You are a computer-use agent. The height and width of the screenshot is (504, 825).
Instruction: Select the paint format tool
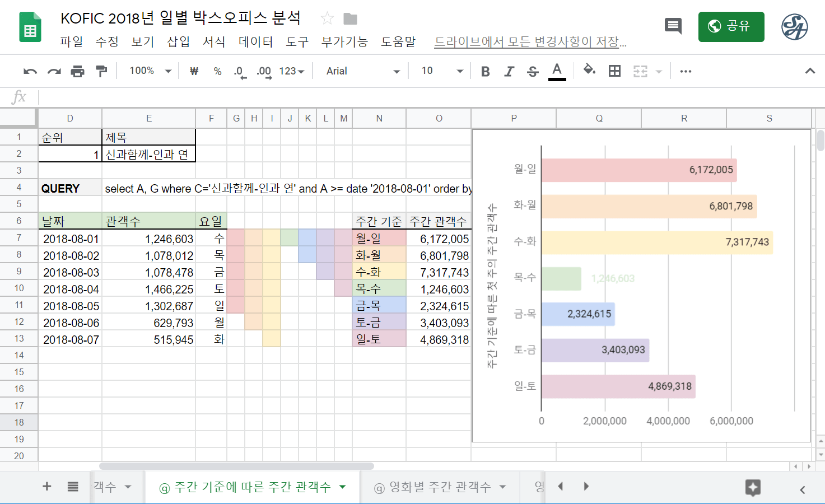pos(101,71)
